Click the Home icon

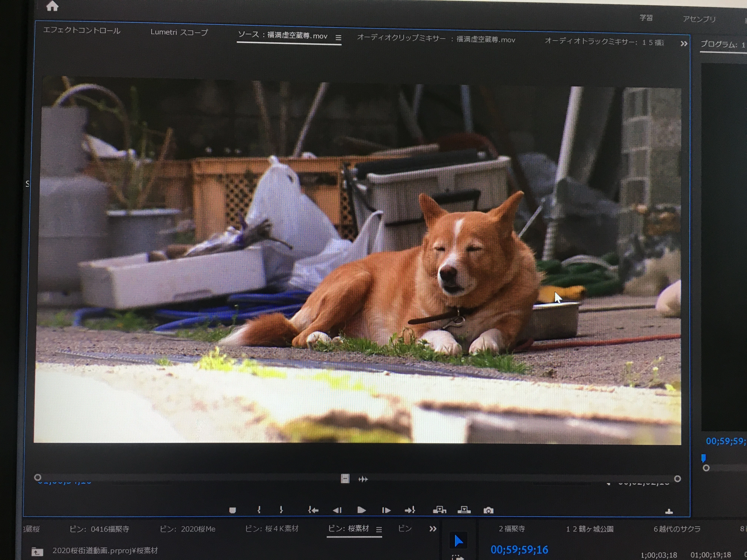point(52,6)
